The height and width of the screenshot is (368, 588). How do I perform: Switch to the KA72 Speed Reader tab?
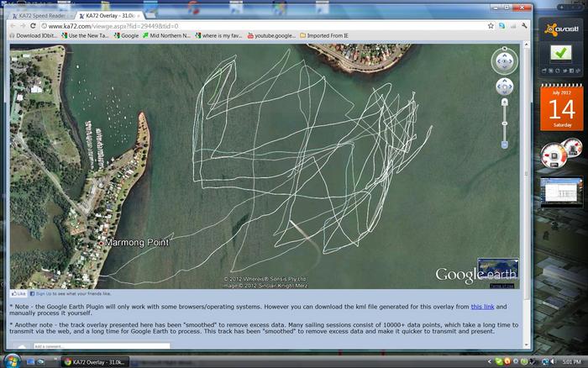(x=42, y=16)
